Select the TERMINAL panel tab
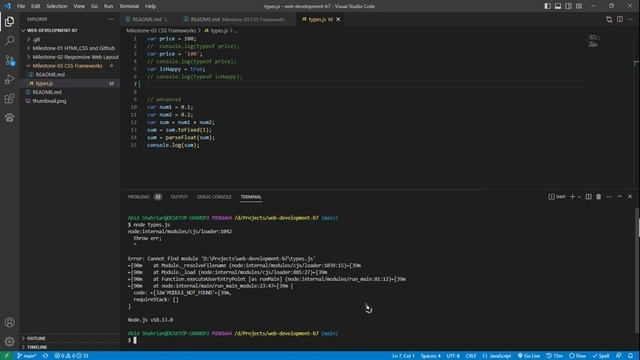The width and height of the screenshot is (640, 360). click(x=251, y=197)
